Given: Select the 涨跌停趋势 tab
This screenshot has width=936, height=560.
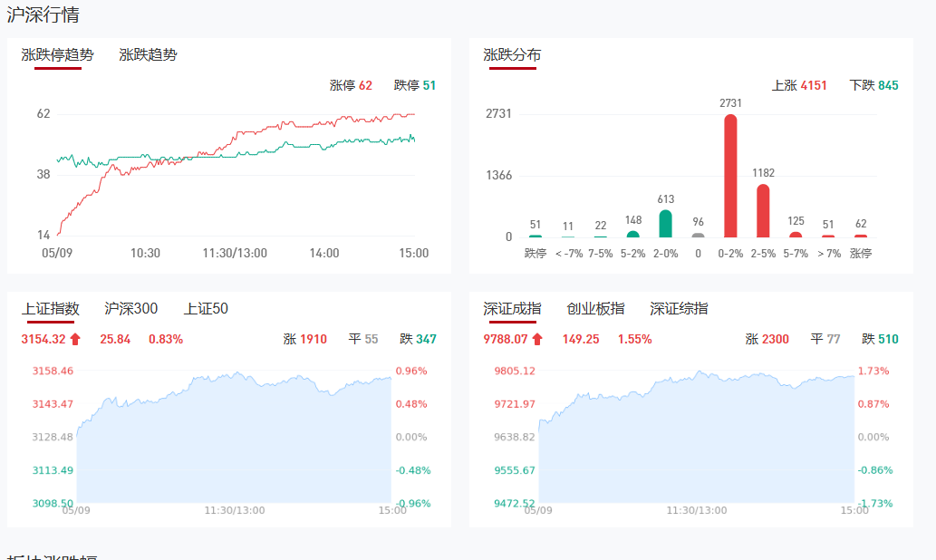Looking at the screenshot, I should pos(57,55).
